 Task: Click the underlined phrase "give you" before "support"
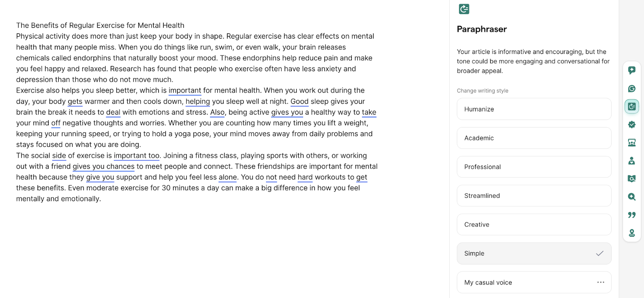coord(100,177)
